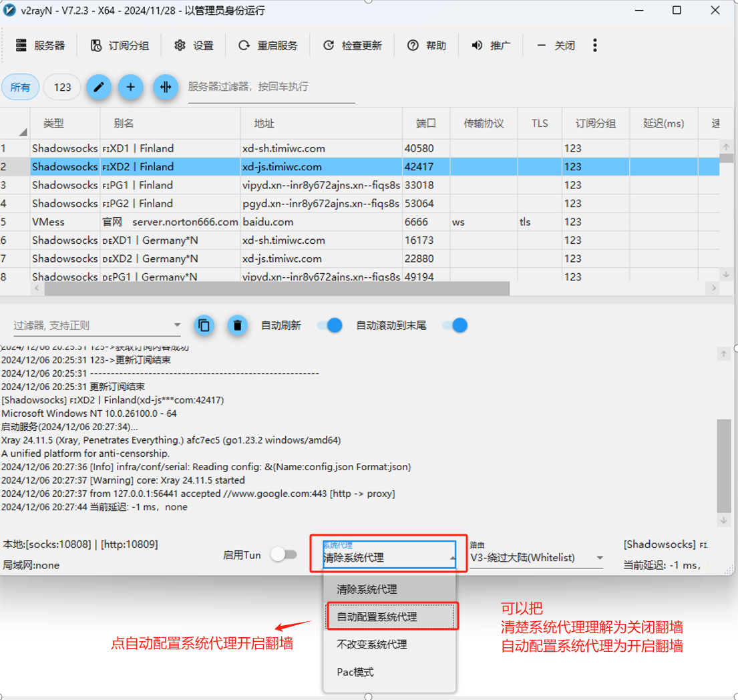
Task: Select the 123 subscription group chip
Action: tap(62, 87)
